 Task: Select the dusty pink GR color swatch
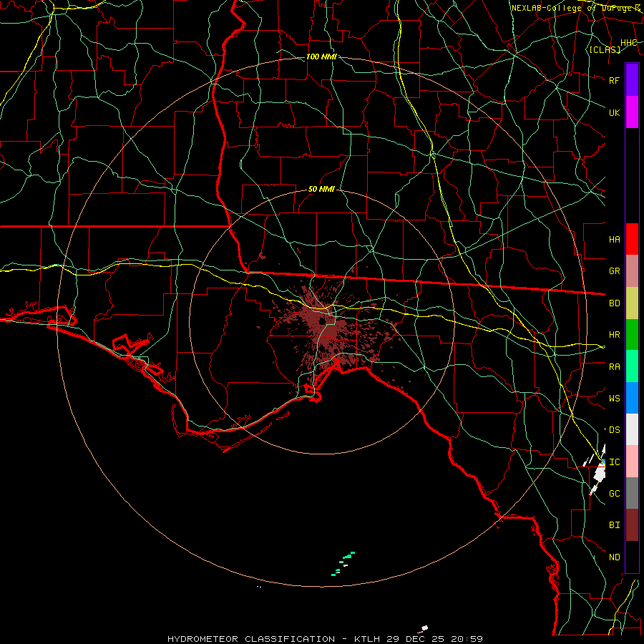pyautogui.click(x=632, y=271)
